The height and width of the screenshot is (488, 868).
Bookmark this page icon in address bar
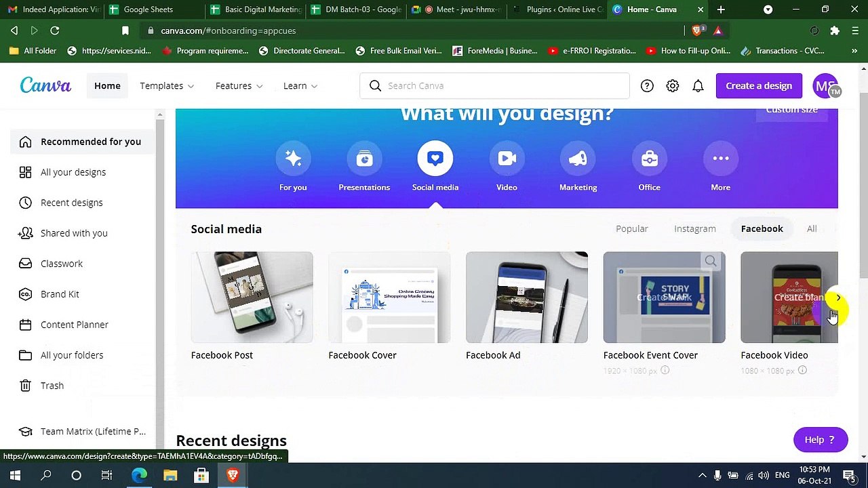tap(125, 30)
